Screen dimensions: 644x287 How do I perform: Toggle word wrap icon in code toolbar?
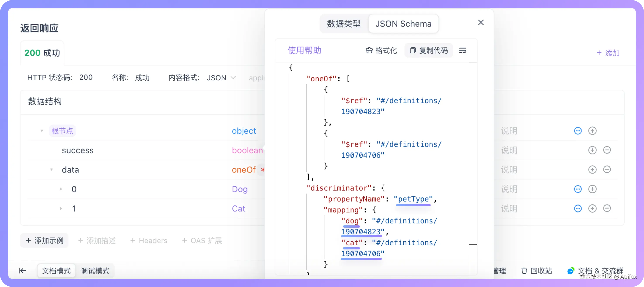pyautogui.click(x=462, y=50)
